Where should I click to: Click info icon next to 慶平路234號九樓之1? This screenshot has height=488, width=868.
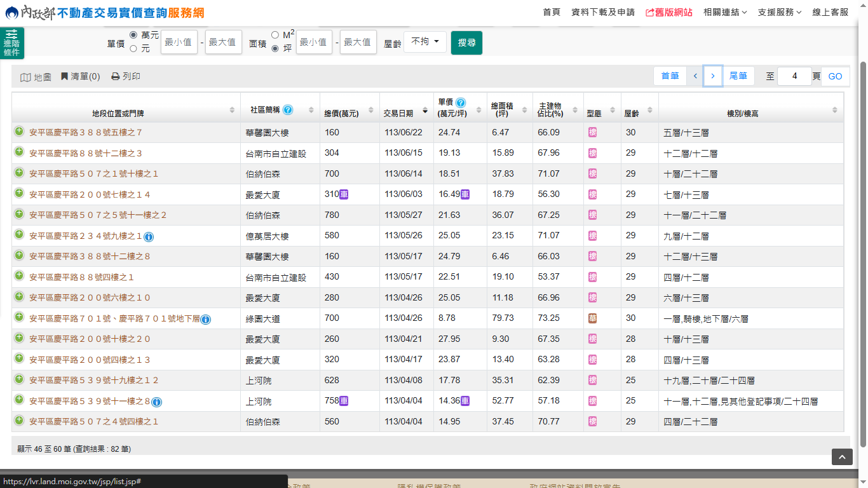(x=149, y=236)
